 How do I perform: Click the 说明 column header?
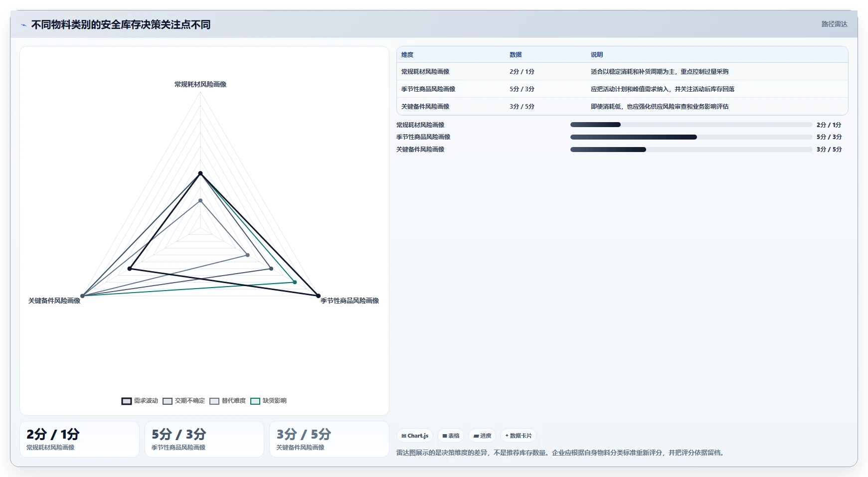pos(597,55)
